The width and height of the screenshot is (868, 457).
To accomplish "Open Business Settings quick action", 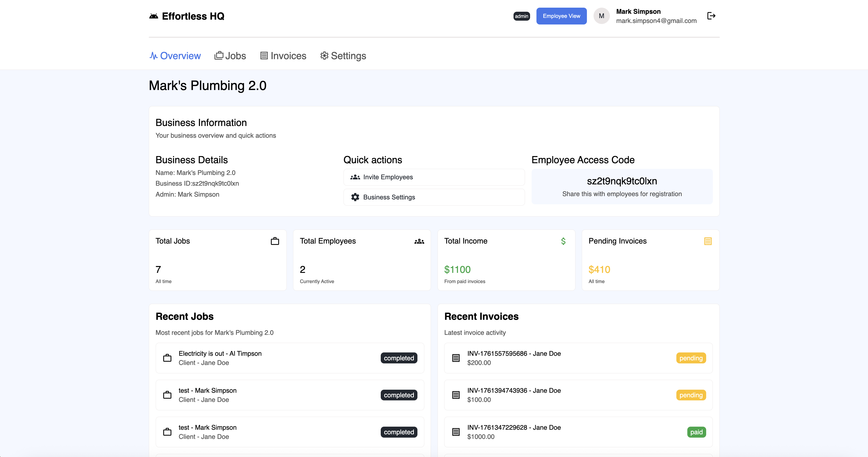I will (x=434, y=197).
